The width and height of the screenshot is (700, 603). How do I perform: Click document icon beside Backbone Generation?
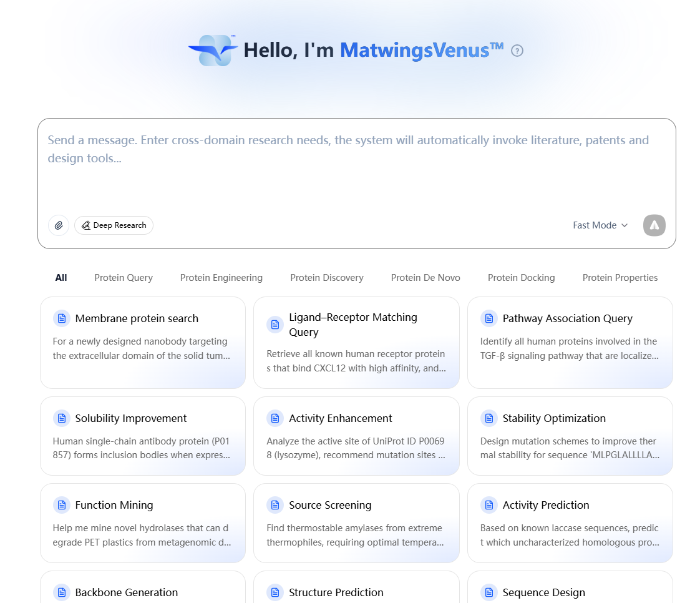click(x=62, y=593)
